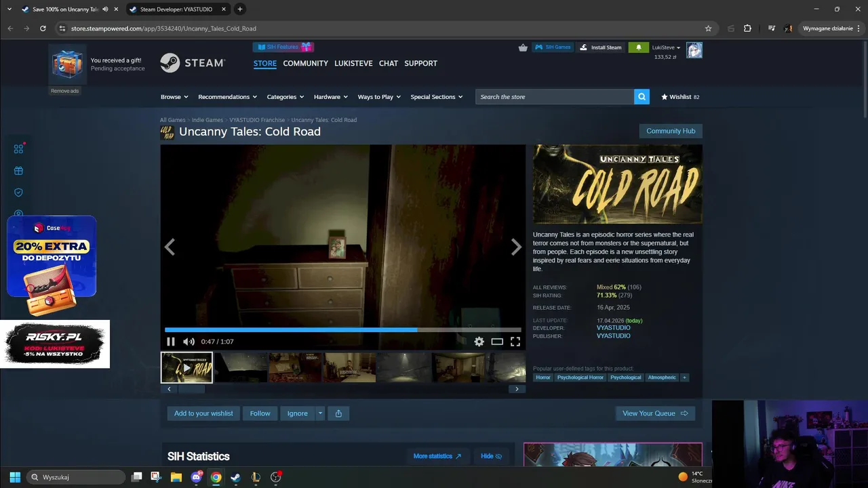Image resolution: width=868 pixels, height=488 pixels.
Task: Follow Uncanny Tales: Cold Road
Action: pos(260,413)
